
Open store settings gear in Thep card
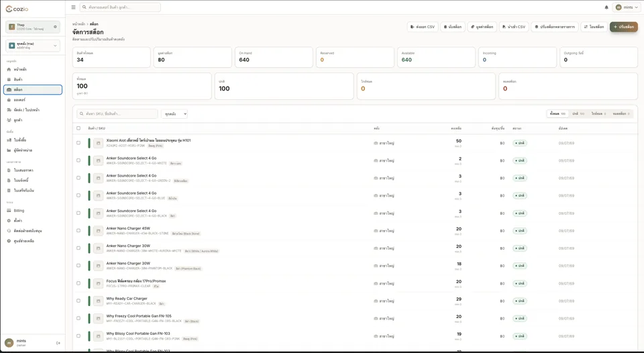tap(55, 27)
